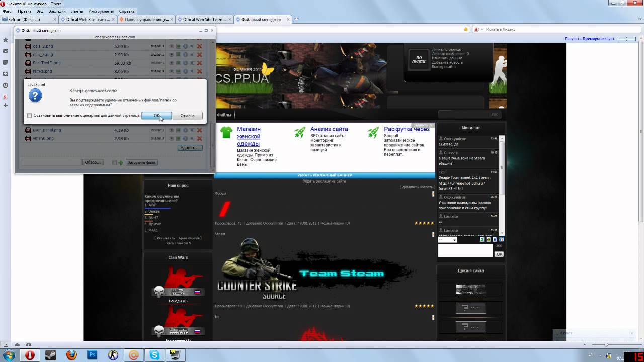
Task: Click 'Получить Премиум' link
Action: tap(590, 39)
